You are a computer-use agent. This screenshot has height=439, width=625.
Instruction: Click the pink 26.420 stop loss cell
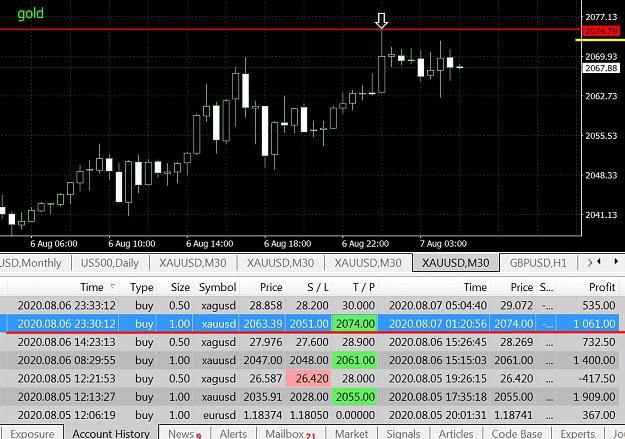(x=308, y=378)
